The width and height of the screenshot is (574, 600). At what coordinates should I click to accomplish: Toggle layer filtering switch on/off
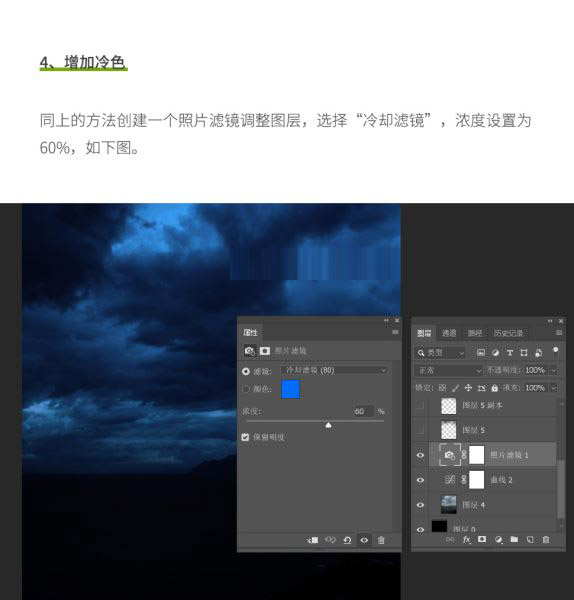(555, 352)
